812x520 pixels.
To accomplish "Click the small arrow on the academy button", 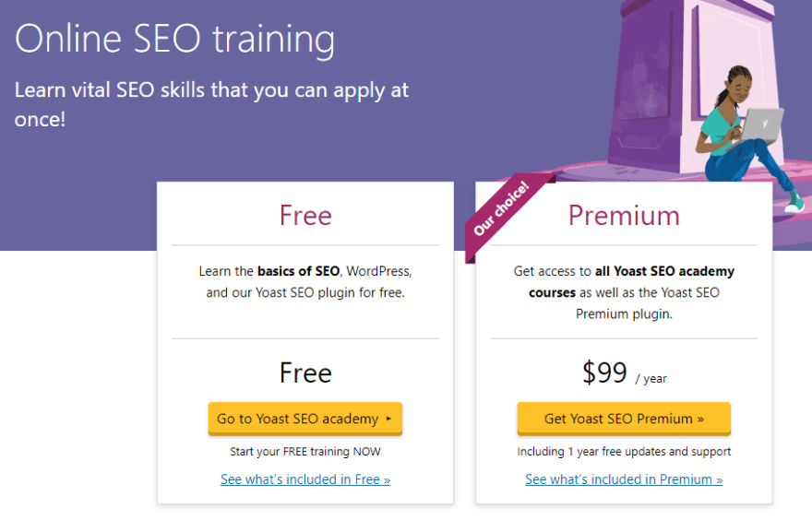I will [388, 419].
